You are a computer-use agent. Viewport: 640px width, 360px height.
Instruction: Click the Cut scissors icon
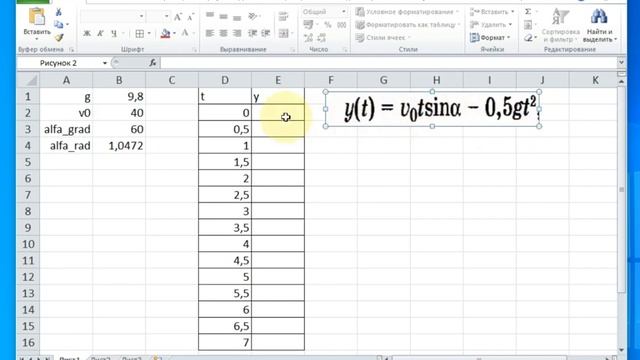(x=59, y=12)
